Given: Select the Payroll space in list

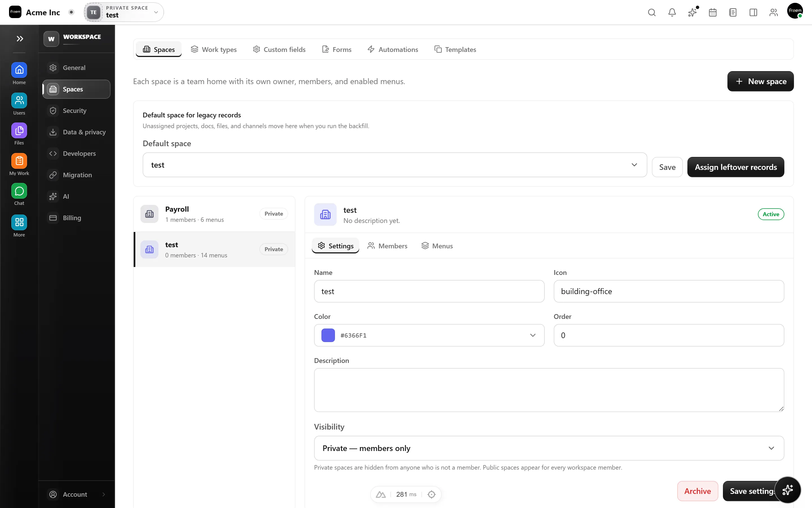Looking at the screenshot, I should 214,214.
